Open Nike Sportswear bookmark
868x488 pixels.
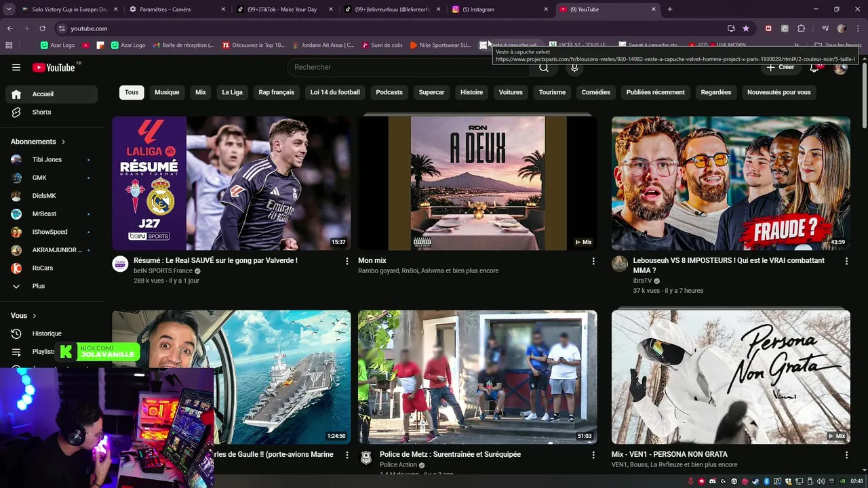pyautogui.click(x=441, y=45)
